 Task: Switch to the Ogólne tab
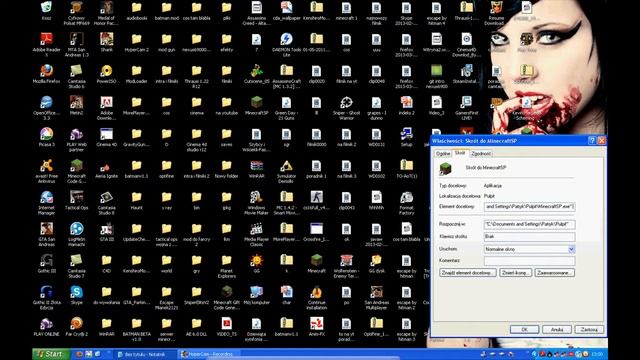[442, 153]
